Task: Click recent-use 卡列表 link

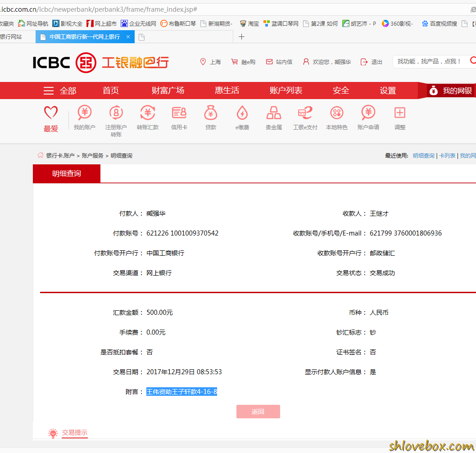Action: (x=447, y=156)
